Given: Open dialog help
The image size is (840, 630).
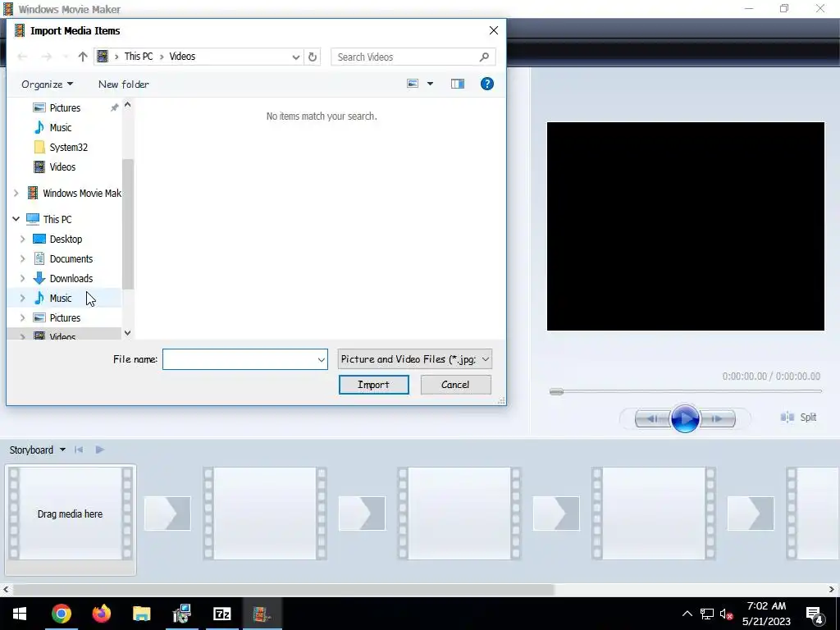Looking at the screenshot, I should [x=487, y=84].
